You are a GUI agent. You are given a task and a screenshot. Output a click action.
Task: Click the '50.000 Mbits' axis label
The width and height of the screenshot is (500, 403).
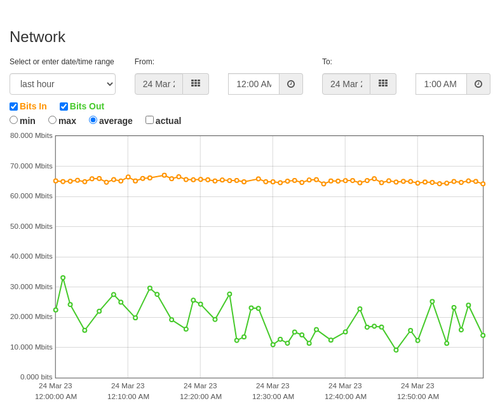tap(31, 226)
